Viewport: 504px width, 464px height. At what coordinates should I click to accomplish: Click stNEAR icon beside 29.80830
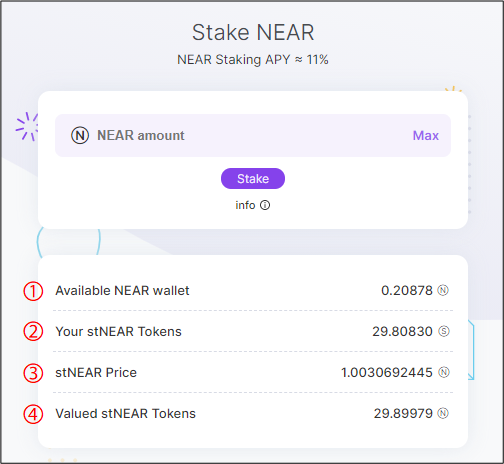[x=444, y=331]
